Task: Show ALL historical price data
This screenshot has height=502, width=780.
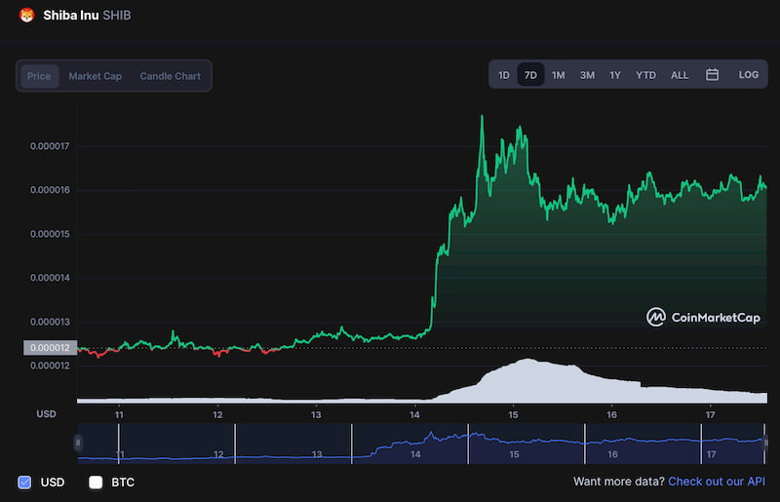Action: coord(680,75)
